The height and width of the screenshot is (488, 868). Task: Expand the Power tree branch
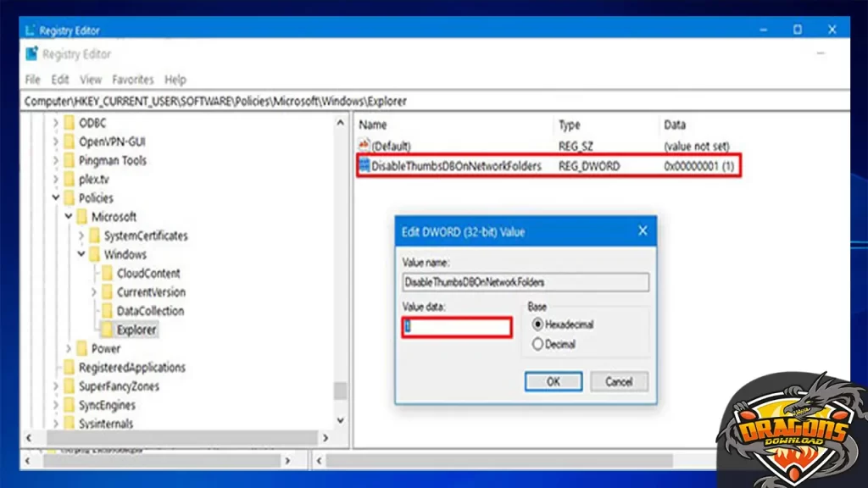pos(68,347)
